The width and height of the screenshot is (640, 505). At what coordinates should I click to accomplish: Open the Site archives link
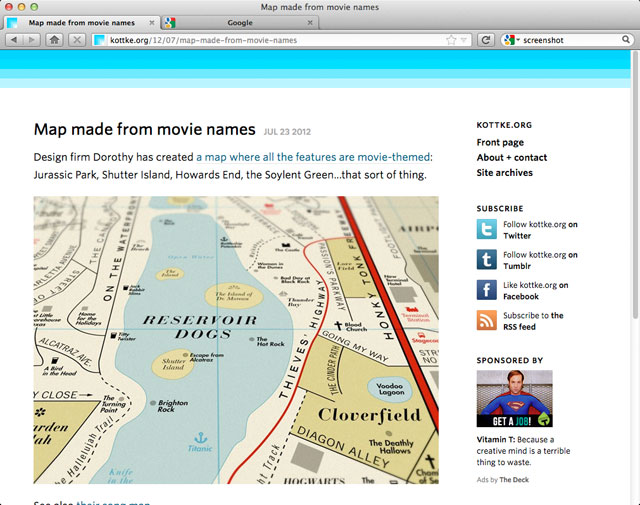click(504, 173)
